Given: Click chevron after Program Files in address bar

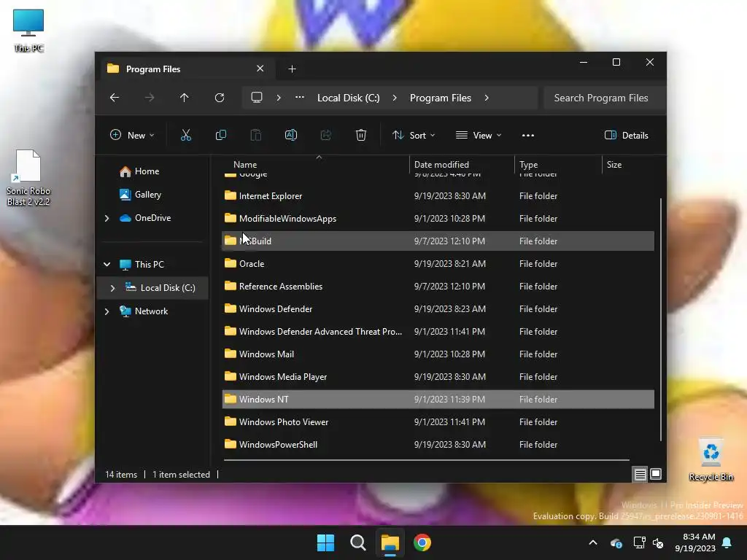Looking at the screenshot, I should click(x=487, y=98).
